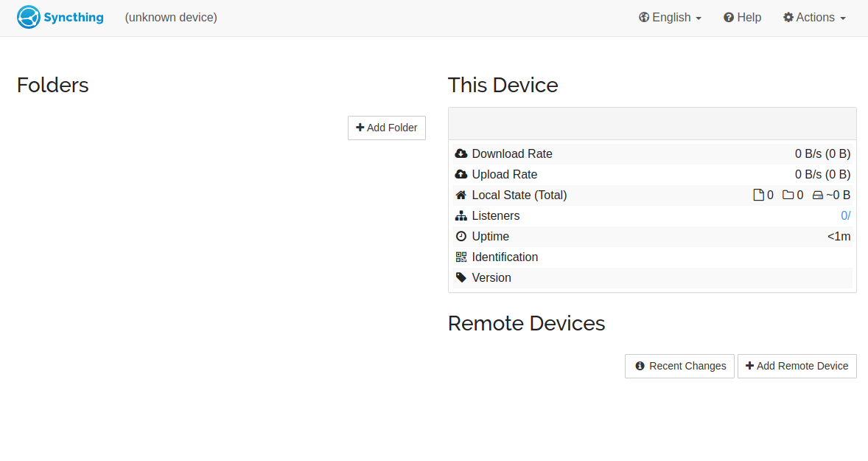Screen dimensions: 868x461
Task: Open the Listeners status link
Action: [x=846, y=215]
